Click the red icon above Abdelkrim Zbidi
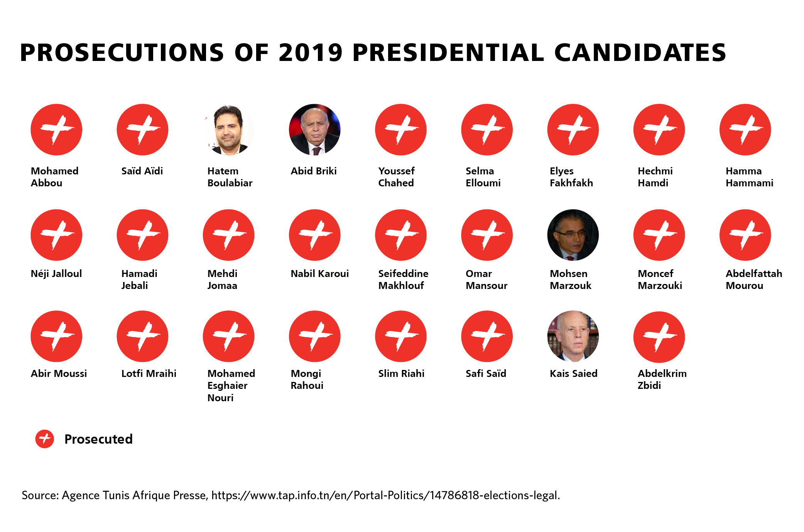Image resolution: width=804 pixels, height=532 pixels. pos(659,337)
